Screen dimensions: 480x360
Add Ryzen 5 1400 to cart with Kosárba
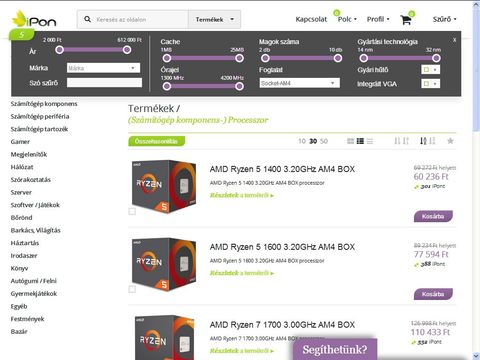(433, 216)
